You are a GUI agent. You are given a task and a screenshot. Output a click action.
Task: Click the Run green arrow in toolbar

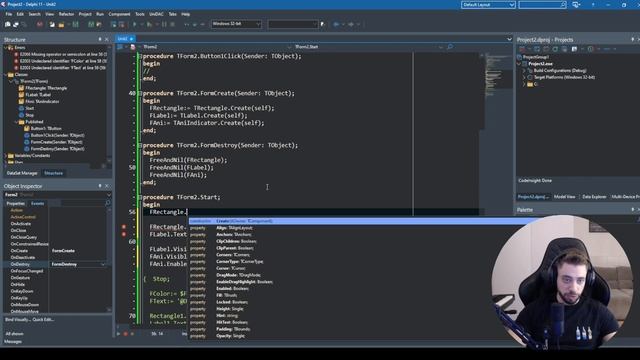tap(135, 24)
